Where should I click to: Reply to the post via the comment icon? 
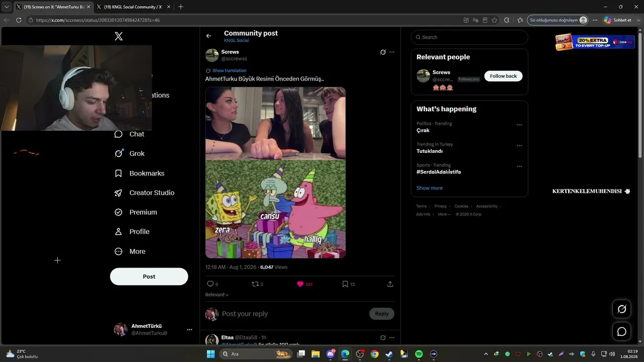(x=210, y=284)
